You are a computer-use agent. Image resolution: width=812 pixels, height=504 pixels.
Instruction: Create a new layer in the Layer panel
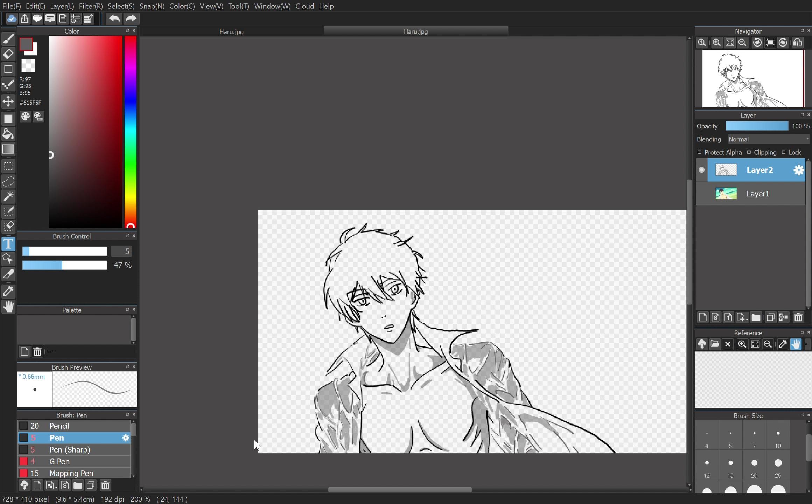click(x=702, y=317)
